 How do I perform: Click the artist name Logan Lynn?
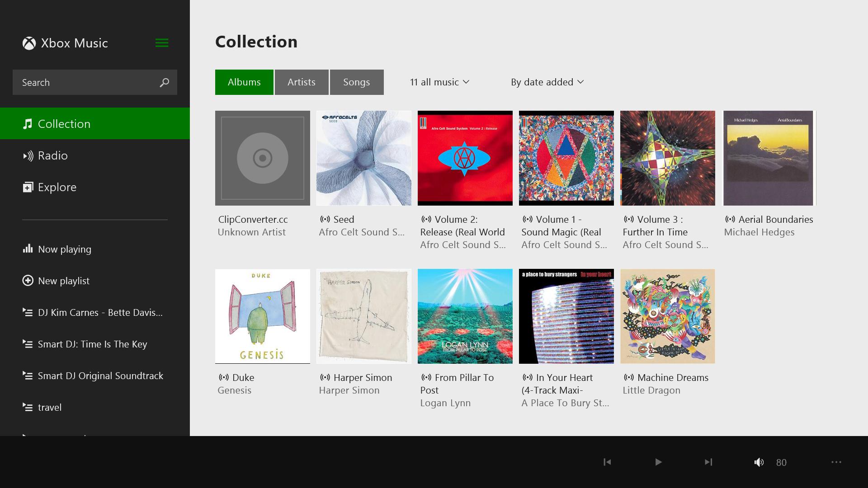445,403
